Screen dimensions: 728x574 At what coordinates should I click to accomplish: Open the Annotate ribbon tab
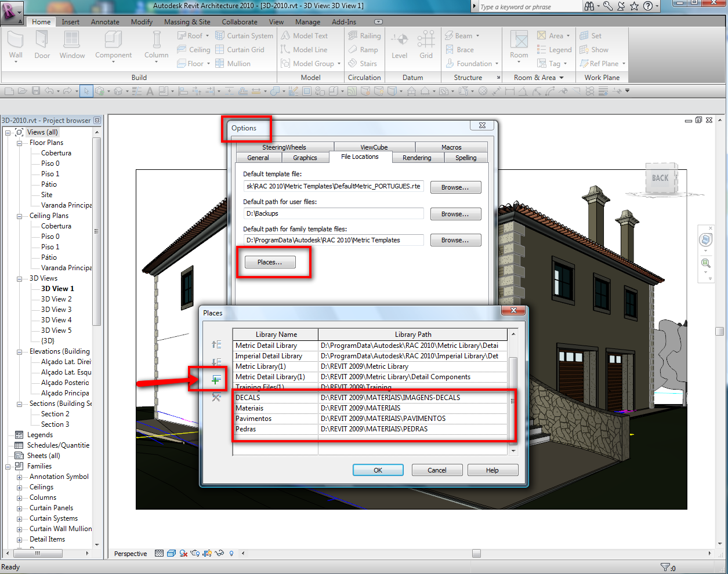tap(105, 22)
